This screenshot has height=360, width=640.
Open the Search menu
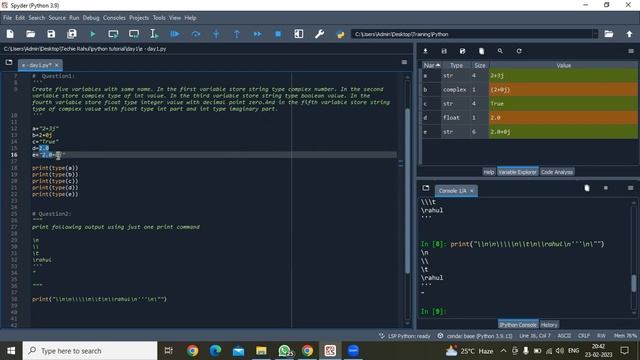coord(37,18)
